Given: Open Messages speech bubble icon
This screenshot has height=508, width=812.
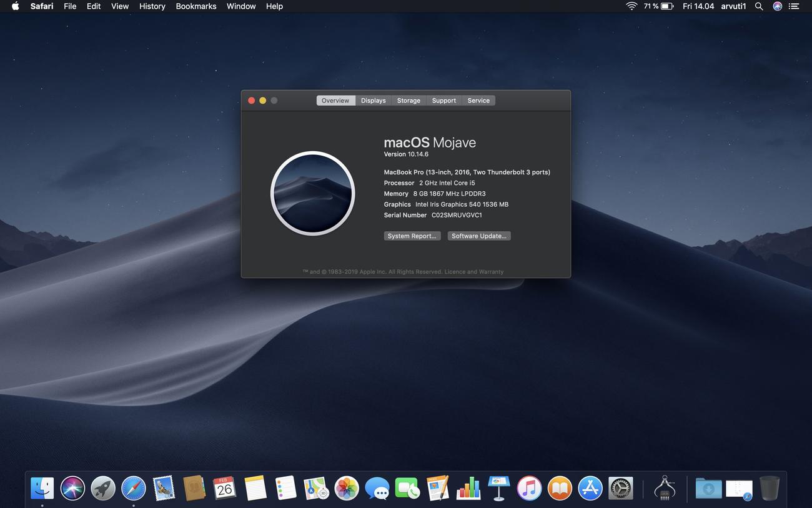Looking at the screenshot, I should click(x=377, y=488).
